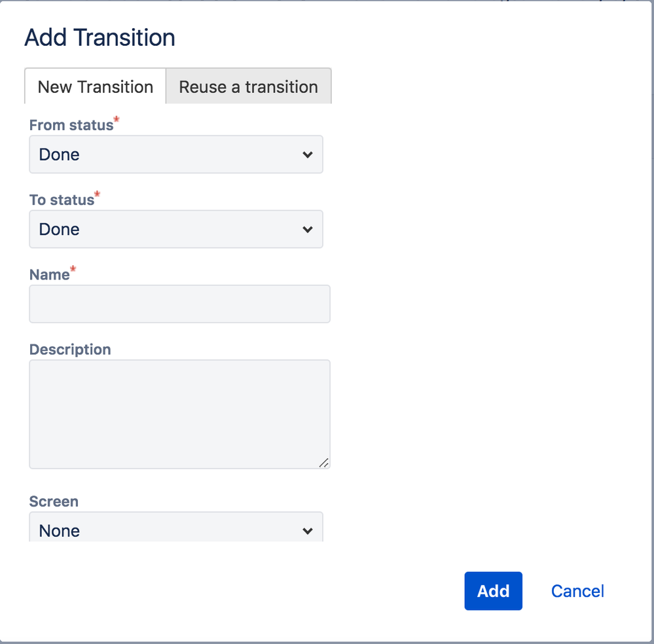This screenshot has height=644, width=654.
Task: Click the textarea resize handle
Action: pyautogui.click(x=325, y=463)
